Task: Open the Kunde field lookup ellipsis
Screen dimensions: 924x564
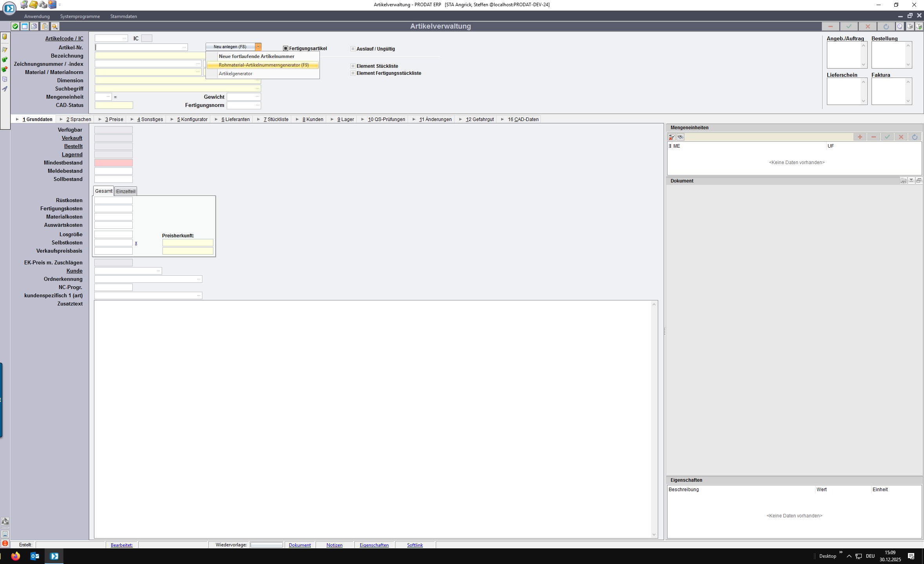Action: 158,271
